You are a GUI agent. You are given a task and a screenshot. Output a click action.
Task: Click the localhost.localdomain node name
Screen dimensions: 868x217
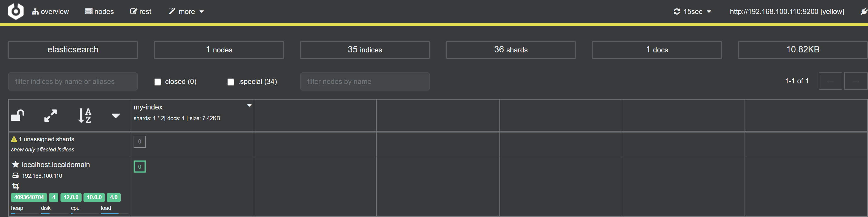[56, 165]
